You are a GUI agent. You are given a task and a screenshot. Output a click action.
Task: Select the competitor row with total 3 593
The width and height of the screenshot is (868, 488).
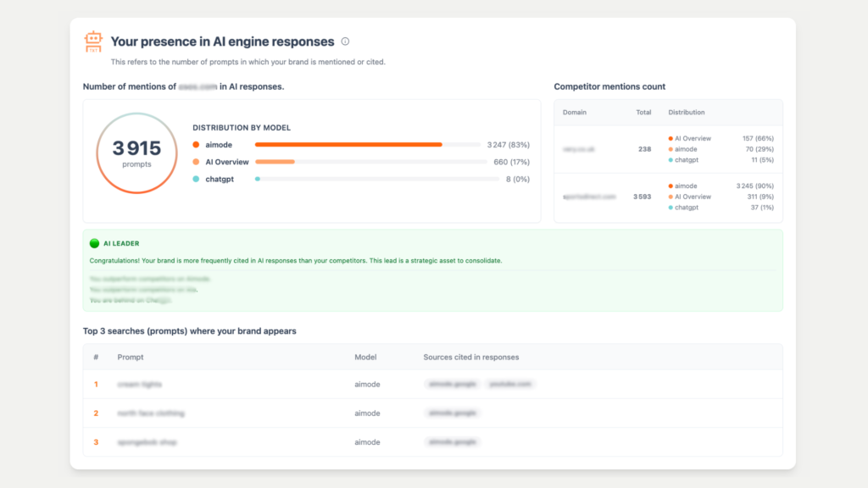point(642,197)
